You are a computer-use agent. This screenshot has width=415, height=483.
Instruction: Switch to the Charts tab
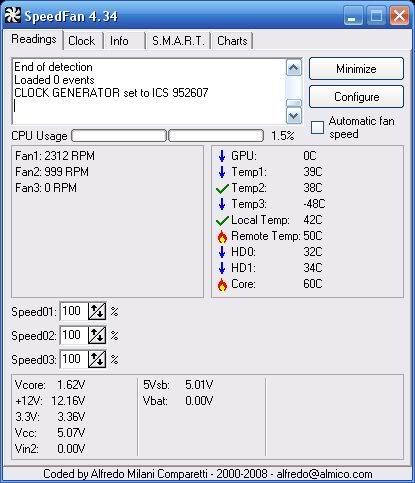[x=232, y=41]
